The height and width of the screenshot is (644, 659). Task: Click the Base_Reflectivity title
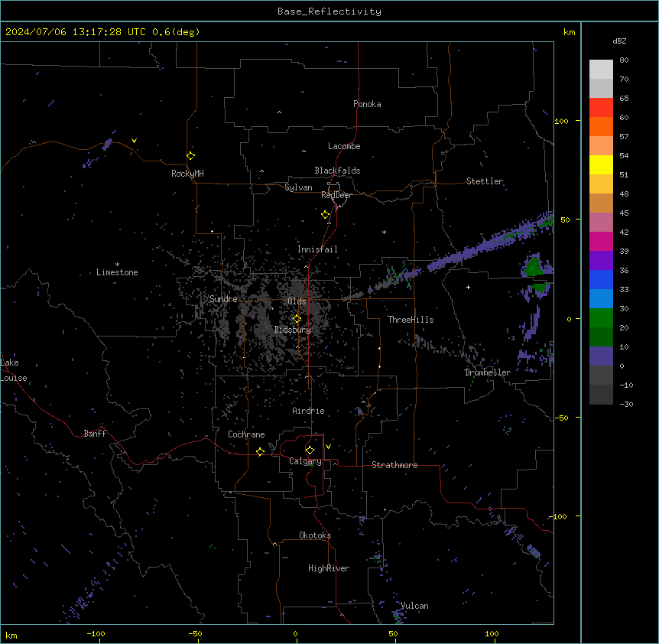click(x=329, y=11)
